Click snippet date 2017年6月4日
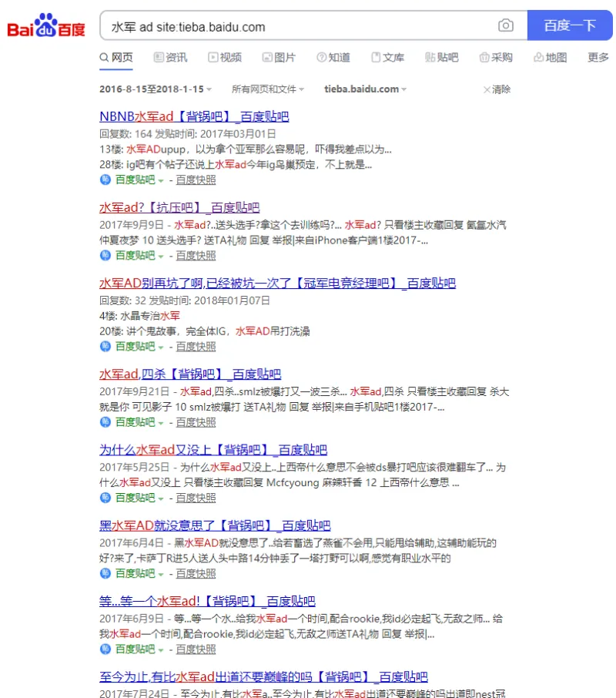Viewport: 616px width, 698px height. [x=131, y=542]
